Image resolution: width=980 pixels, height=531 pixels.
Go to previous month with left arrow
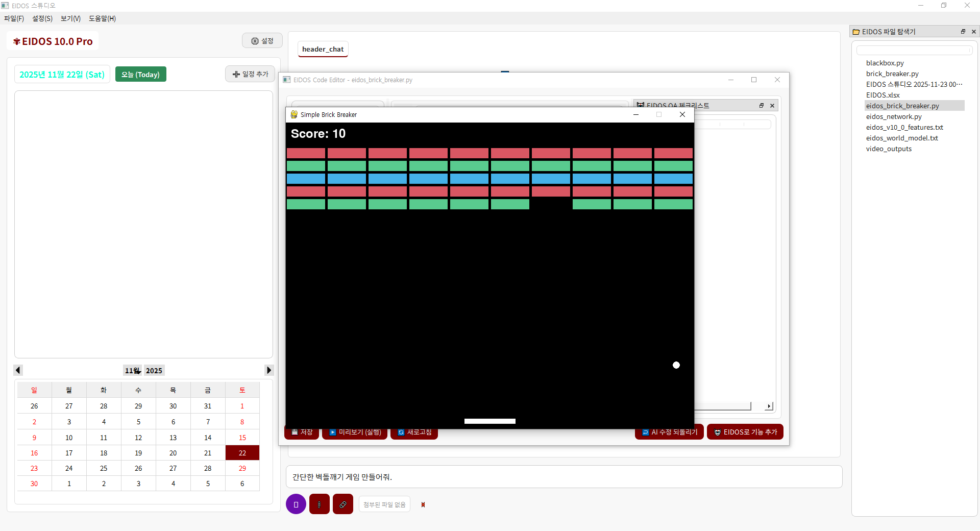click(x=18, y=370)
